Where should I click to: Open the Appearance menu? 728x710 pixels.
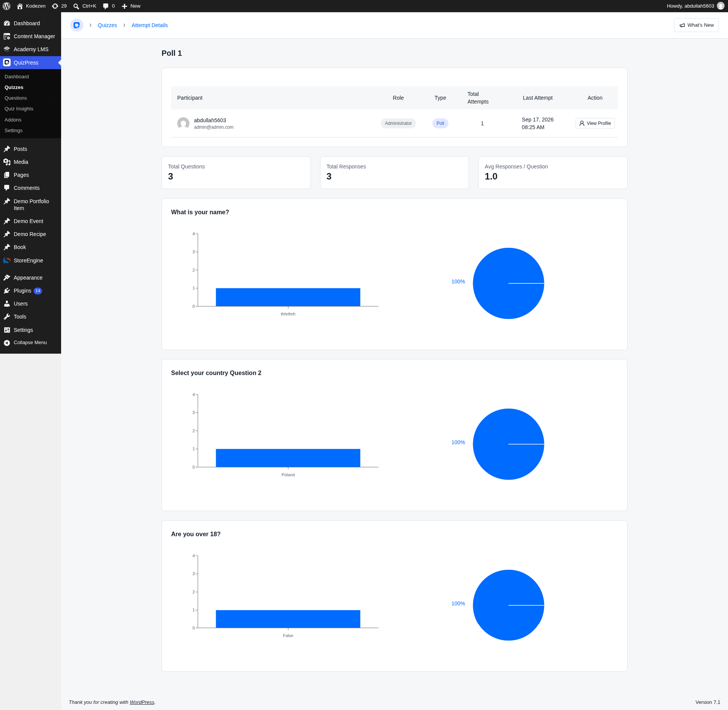tap(31, 278)
